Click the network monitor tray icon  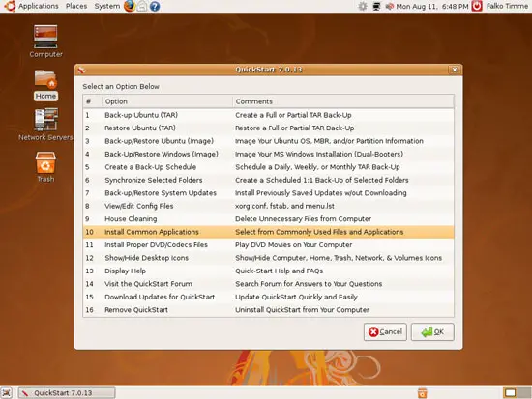(376, 6)
